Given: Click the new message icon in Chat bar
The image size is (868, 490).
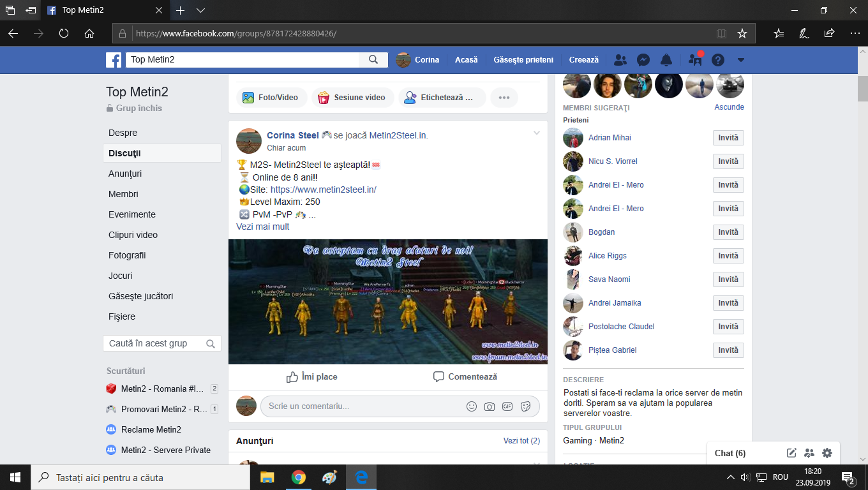Looking at the screenshot, I should pyautogui.click(x=791, y=453).
